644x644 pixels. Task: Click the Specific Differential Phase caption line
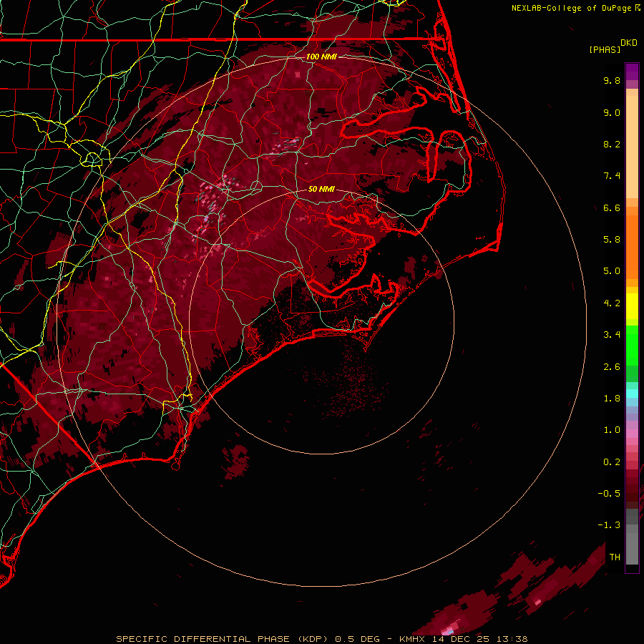[321, 639]
